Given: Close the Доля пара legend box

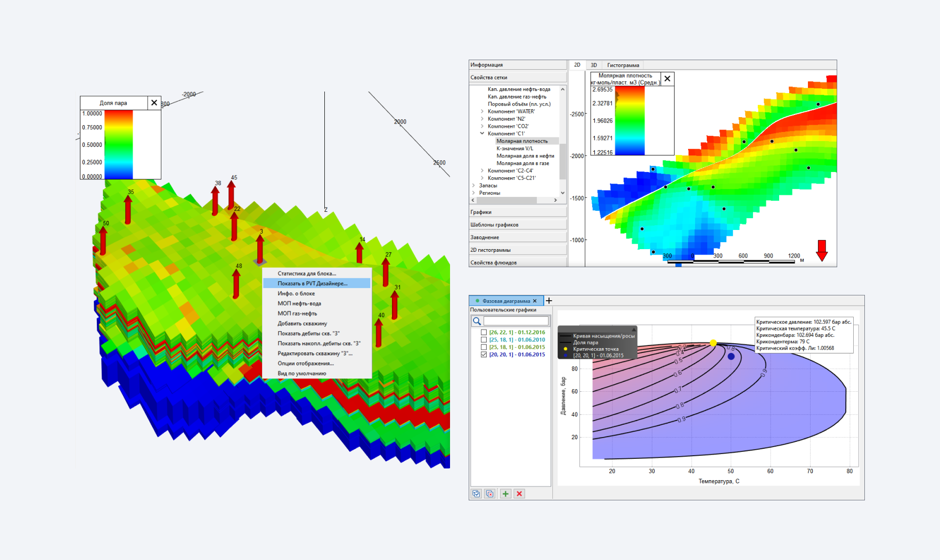Looking at the screenshot, I should 154,103.
